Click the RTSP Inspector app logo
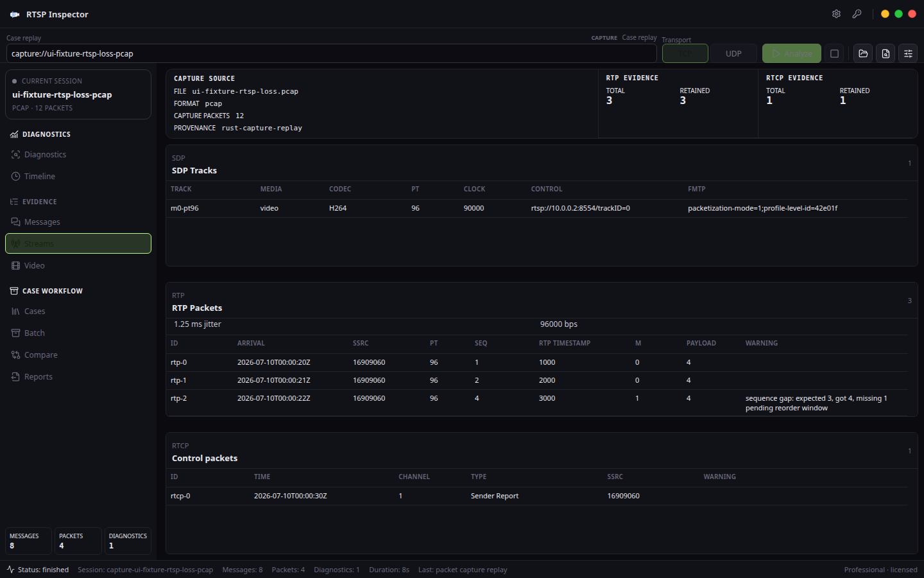924x578 pixels. pyautogui.click(x=15, y=14)
